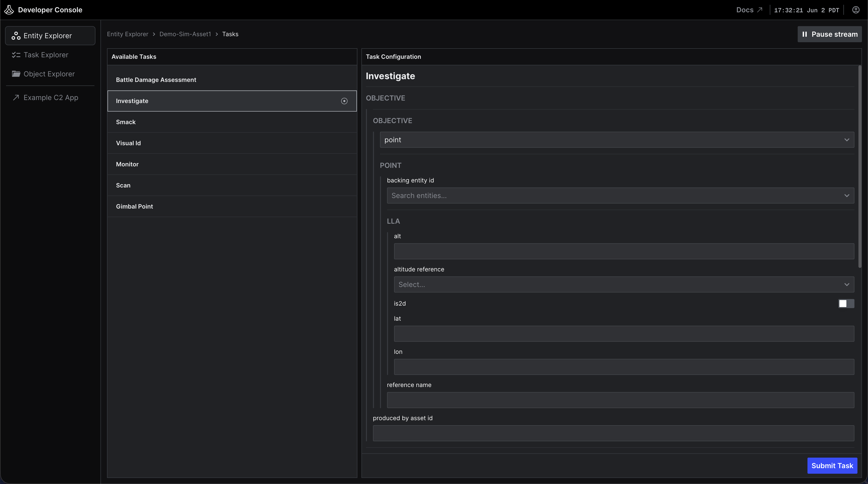Click the Submit Task button
The width and height of the screenshot is (868, 484).
point(832,465)
